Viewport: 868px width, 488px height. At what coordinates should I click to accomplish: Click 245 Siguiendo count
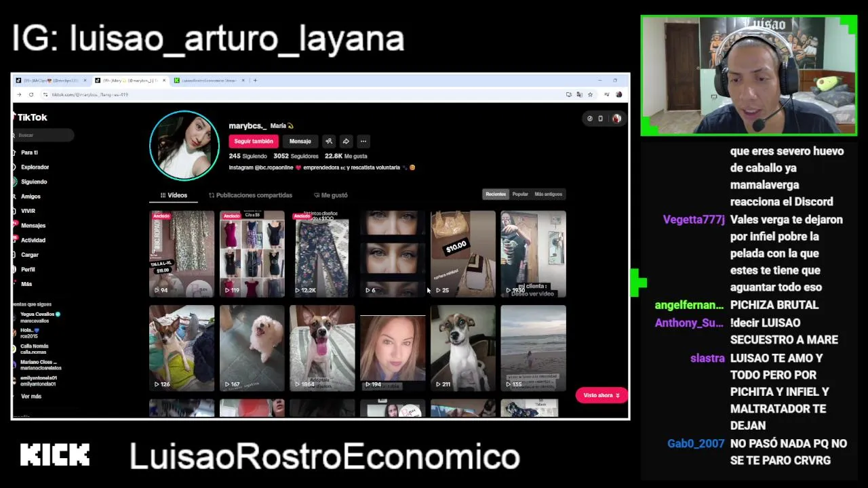tap(248, 157)
